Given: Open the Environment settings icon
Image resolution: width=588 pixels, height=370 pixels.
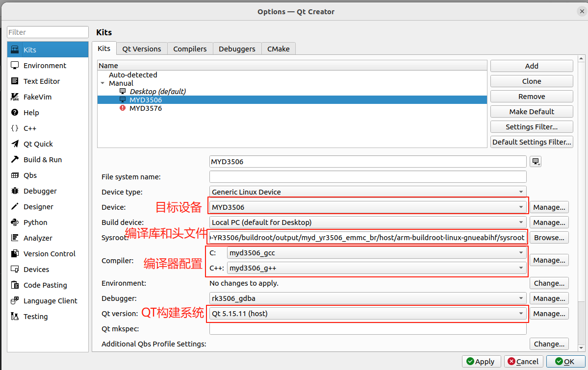Looking at the screenshot, I should [x=15, y=65].
